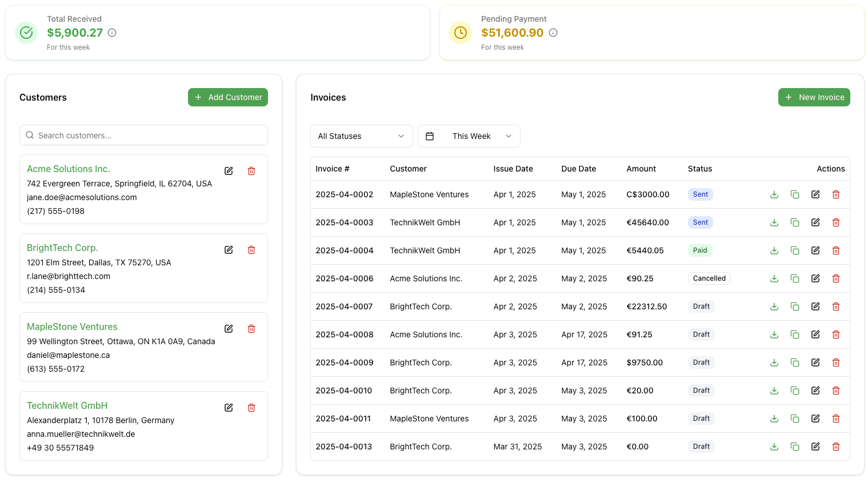Image resolution: width=868 pixels, height=482 pixels.
Task: Click info icon beside Total Received
Action: (x=112, y=33)
